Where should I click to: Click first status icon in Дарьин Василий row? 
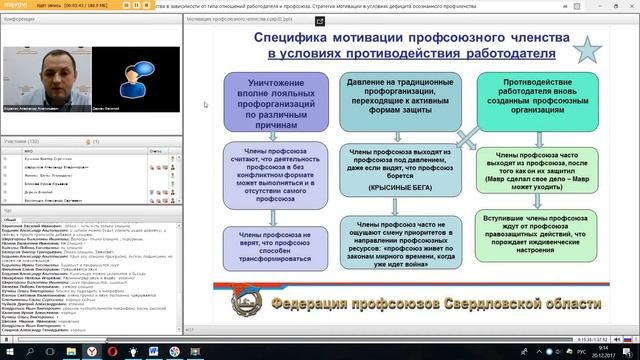151,192
